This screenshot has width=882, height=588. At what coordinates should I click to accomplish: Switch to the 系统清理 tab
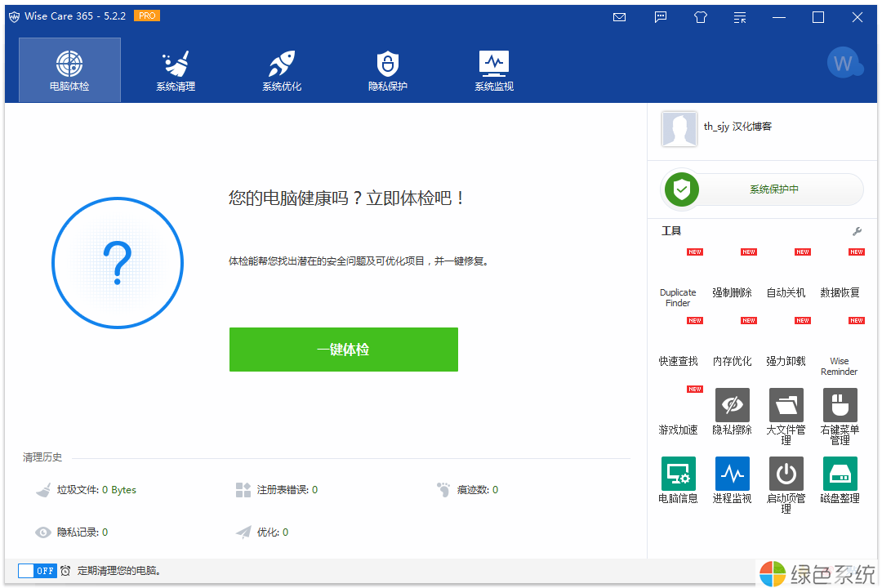[x=175, y=69]
